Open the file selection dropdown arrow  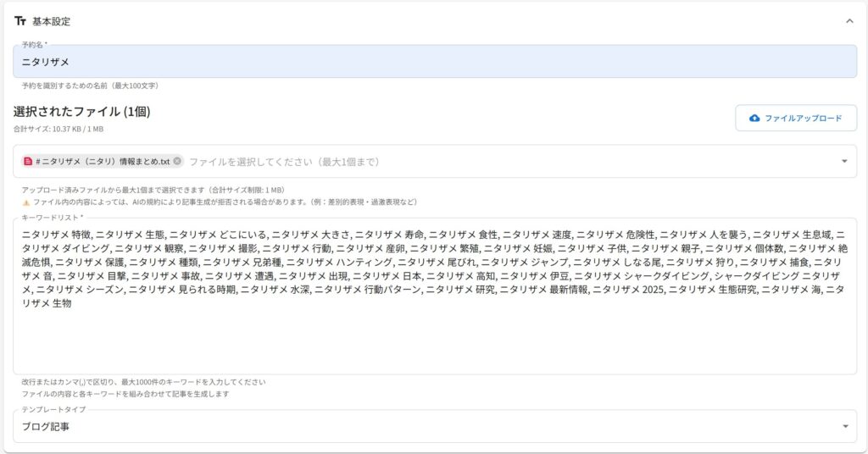pos(844,161)
